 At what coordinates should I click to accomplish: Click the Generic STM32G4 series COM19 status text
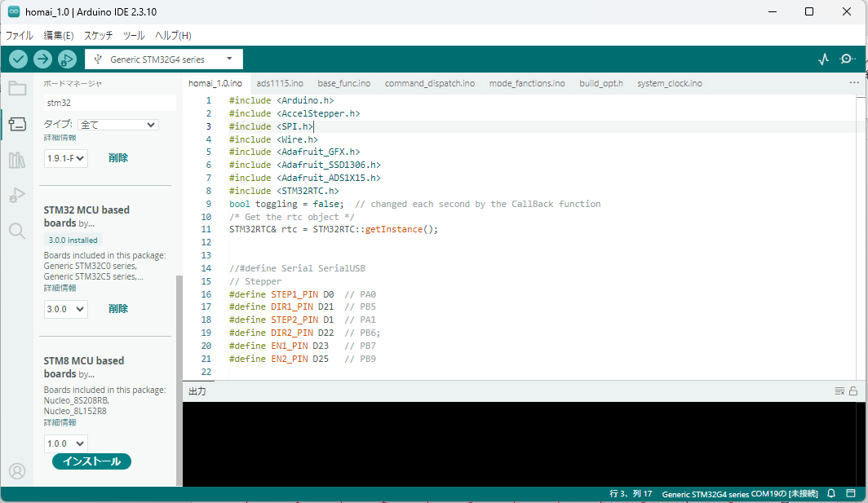(740, 493)
